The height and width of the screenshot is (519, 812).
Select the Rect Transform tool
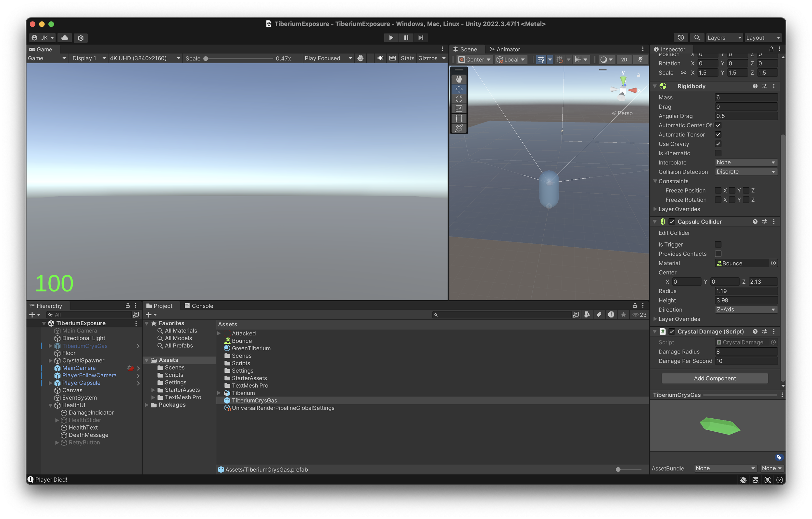(459, 118)
